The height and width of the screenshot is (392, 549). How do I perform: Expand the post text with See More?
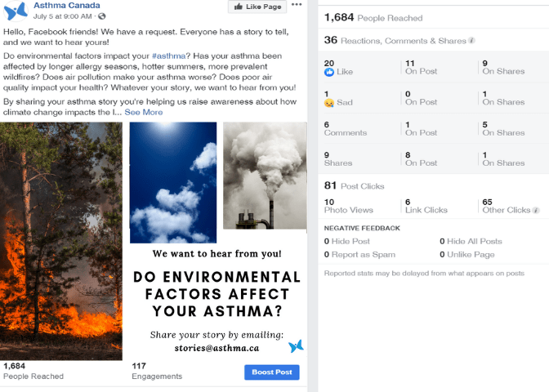click(x=143, y=112)
